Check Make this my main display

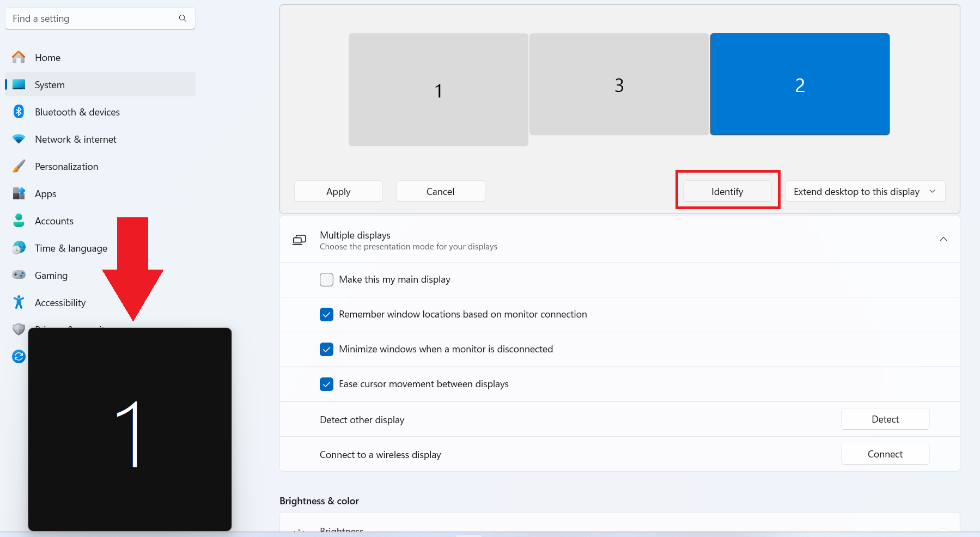[326, 279]
